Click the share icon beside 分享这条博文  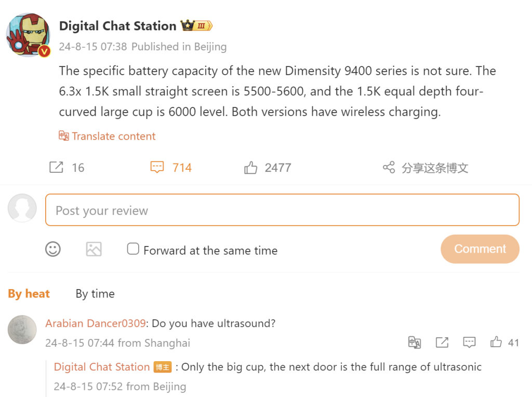[x=389, y=168]
